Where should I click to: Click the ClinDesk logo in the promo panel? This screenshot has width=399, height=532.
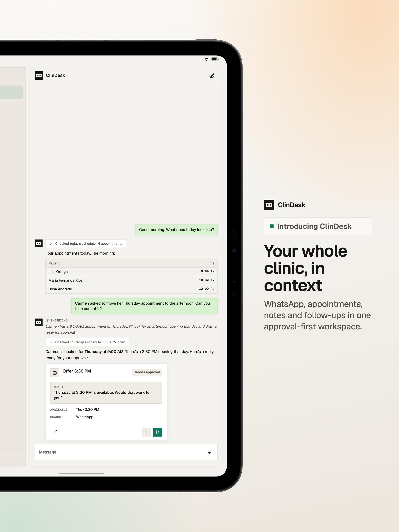(x=269, y=205)
